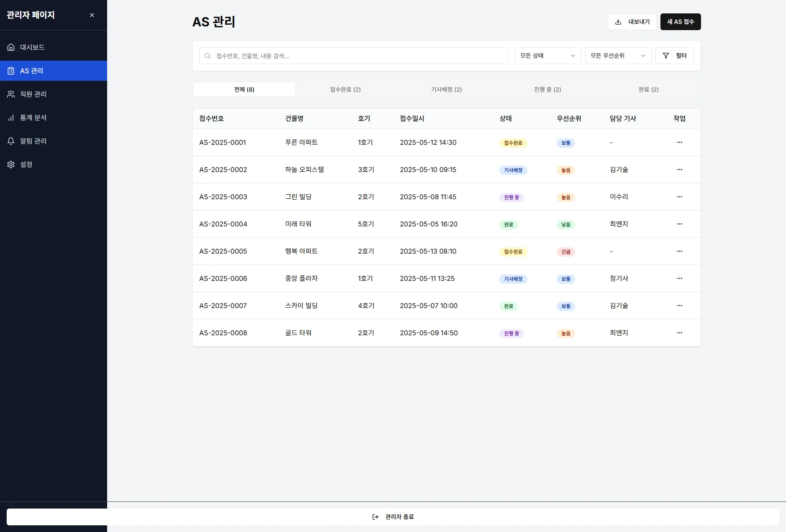Open 대시보드 in the sidebar
This screenshot has width=786, height=532.
[54, 47]
